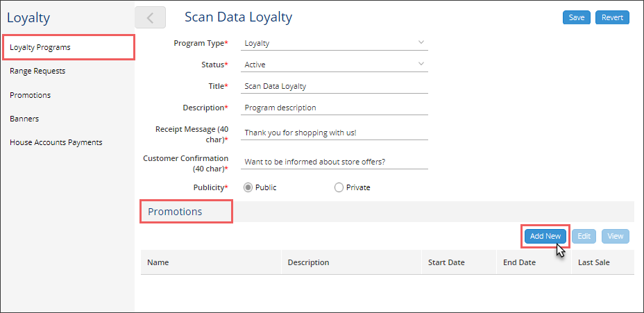Expand the Program Type dropdown chevron
Viewport: 644px width, 313px height.
click(x=421, y=42)
